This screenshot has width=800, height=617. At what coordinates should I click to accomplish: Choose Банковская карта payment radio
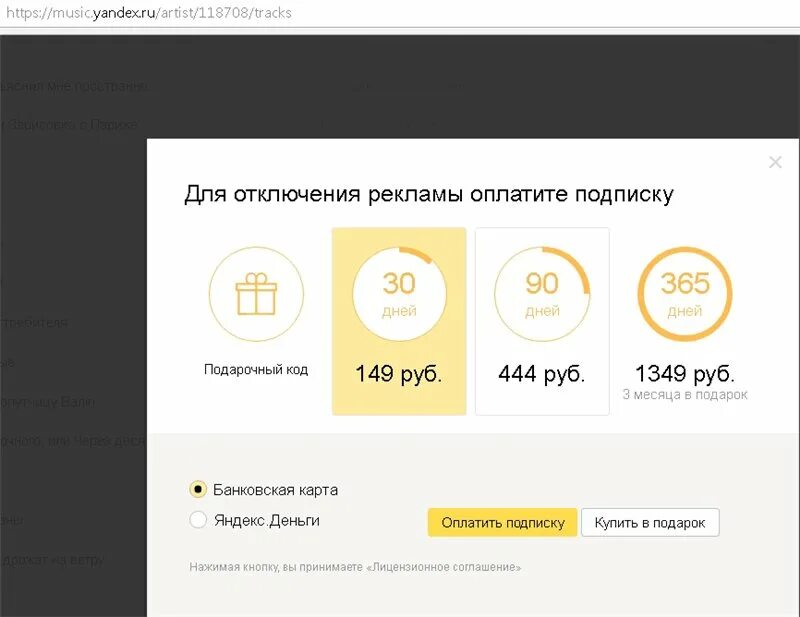[198, 490]
